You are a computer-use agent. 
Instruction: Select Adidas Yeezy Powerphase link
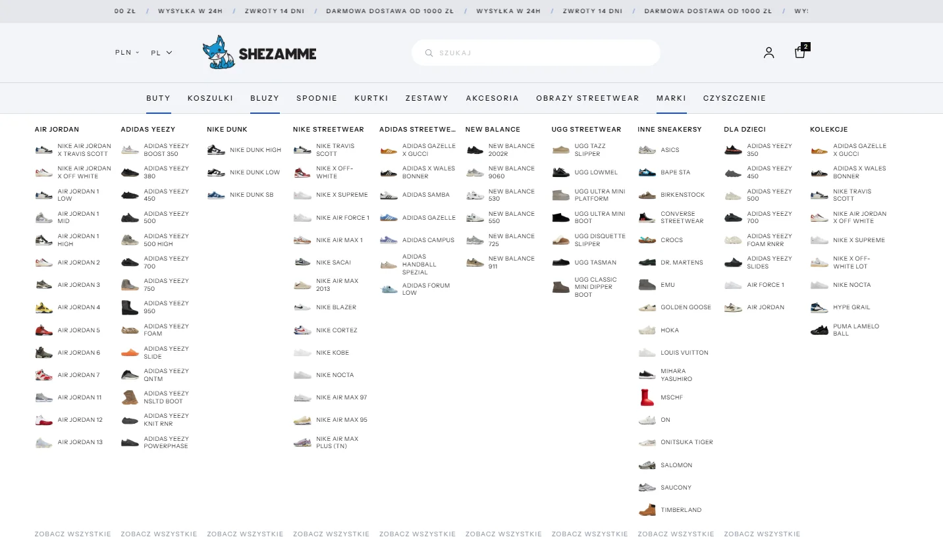coord(167,442)
